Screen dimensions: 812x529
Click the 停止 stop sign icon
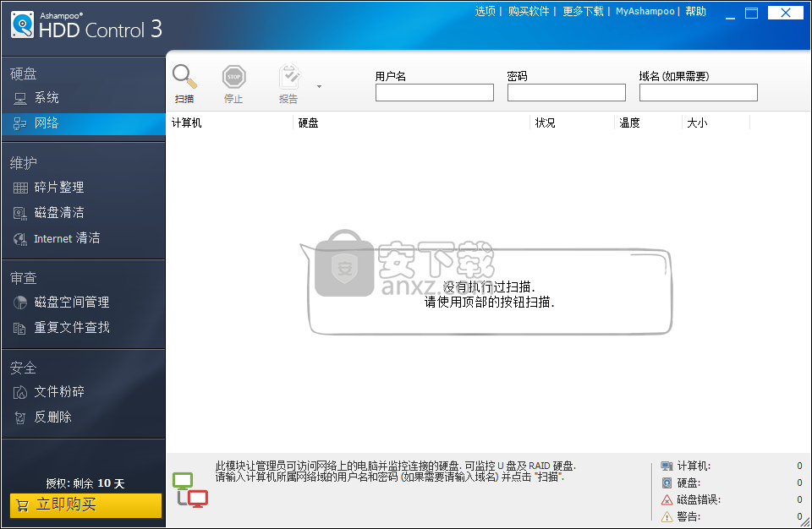(233, 77)
